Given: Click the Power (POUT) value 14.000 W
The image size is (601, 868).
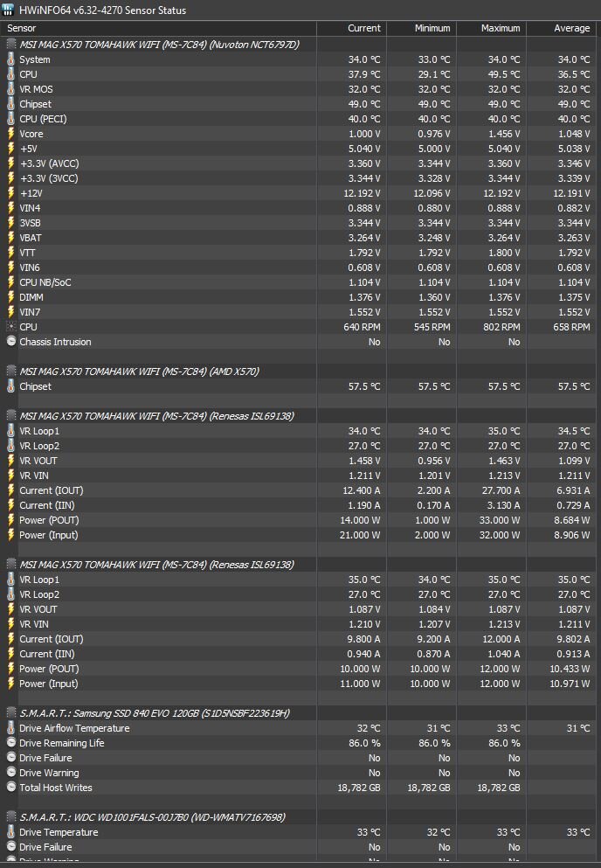Looking at the screenshot, I should point(360,520).
